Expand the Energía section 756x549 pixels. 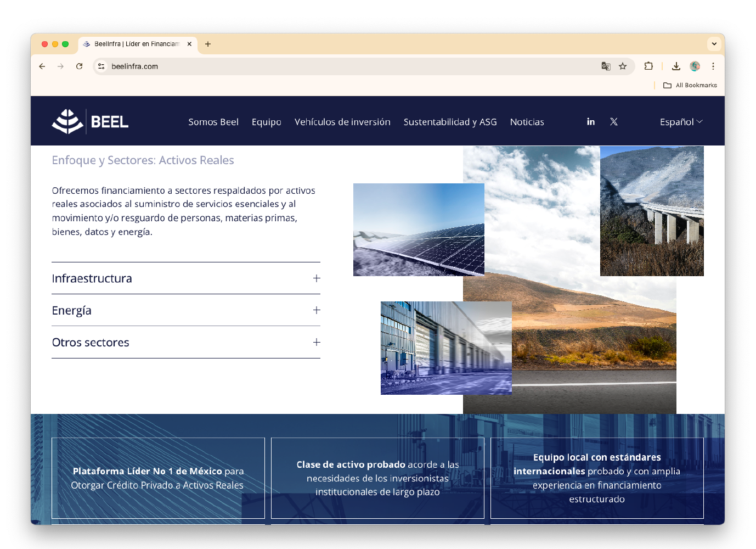pyautogui.click(x=186, y=310)
